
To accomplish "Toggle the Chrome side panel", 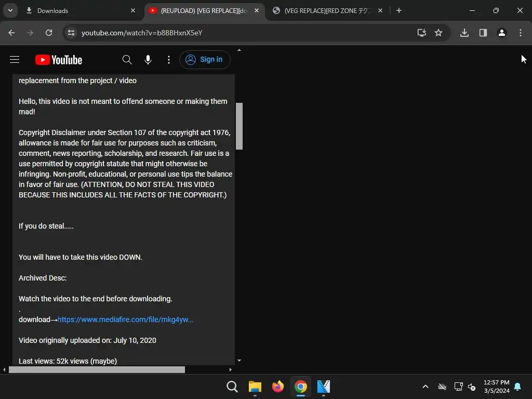I will click(483, 33).
